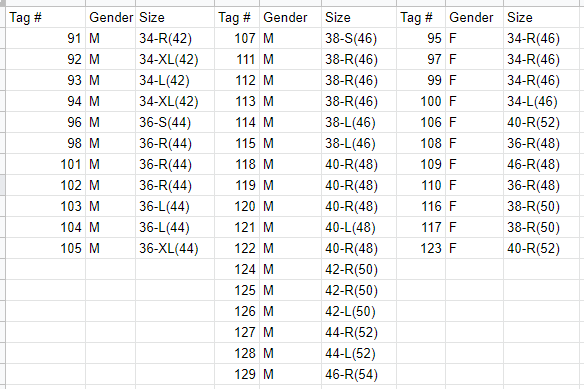Click the size cell 34-XL(42) for tag 92

[175, 59]
